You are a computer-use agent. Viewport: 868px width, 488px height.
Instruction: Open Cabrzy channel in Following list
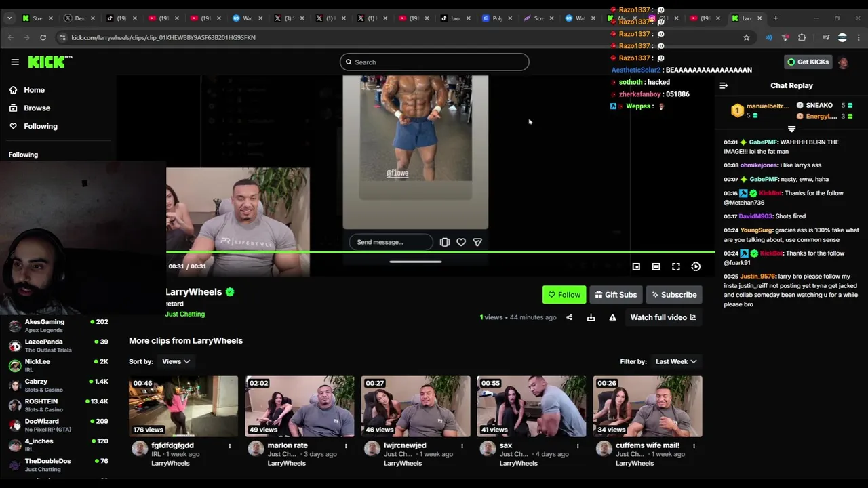[x=58, y=386]
